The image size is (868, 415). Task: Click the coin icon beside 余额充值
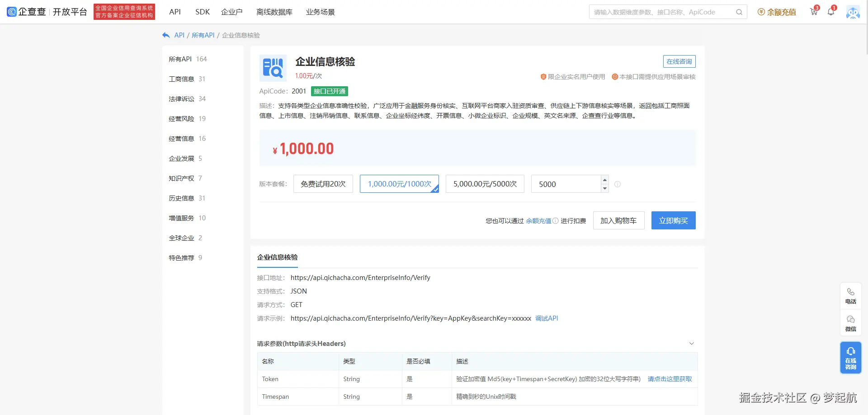761,12
